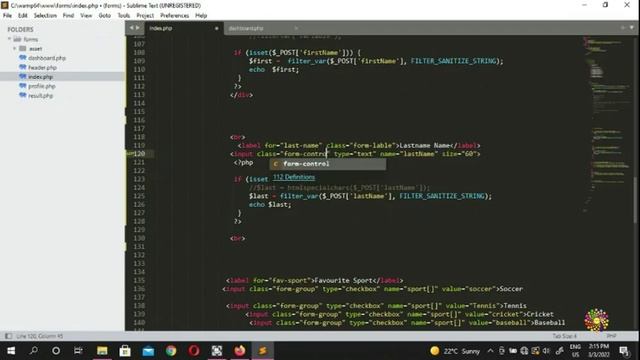Image resolution: width=640 pixels, height=360 pixels.
Task: Open the Windows Start menu
Action: pos(11,351)
